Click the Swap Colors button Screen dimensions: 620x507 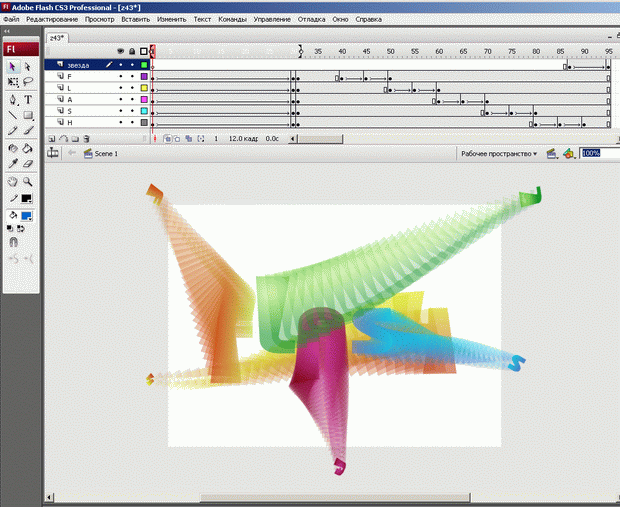coord(21,228)
